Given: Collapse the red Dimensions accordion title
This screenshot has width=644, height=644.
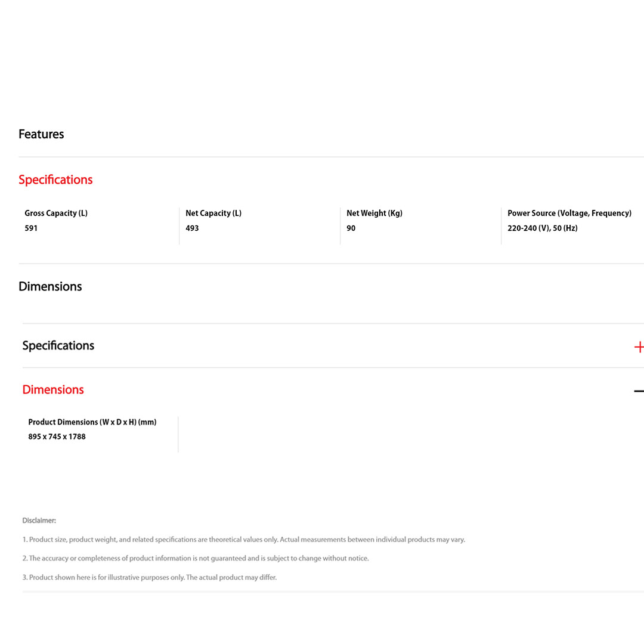Looking at the screenshot, I should [x=53, y=389].
